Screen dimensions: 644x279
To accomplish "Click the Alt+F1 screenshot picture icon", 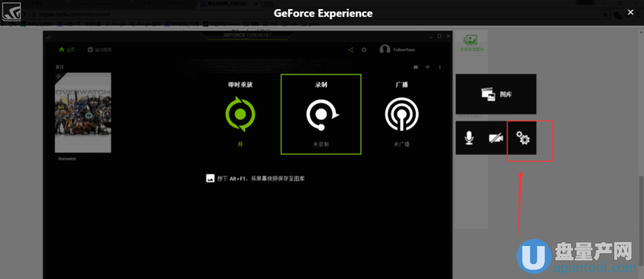I will pyautogui.click(x=209, y=178).
